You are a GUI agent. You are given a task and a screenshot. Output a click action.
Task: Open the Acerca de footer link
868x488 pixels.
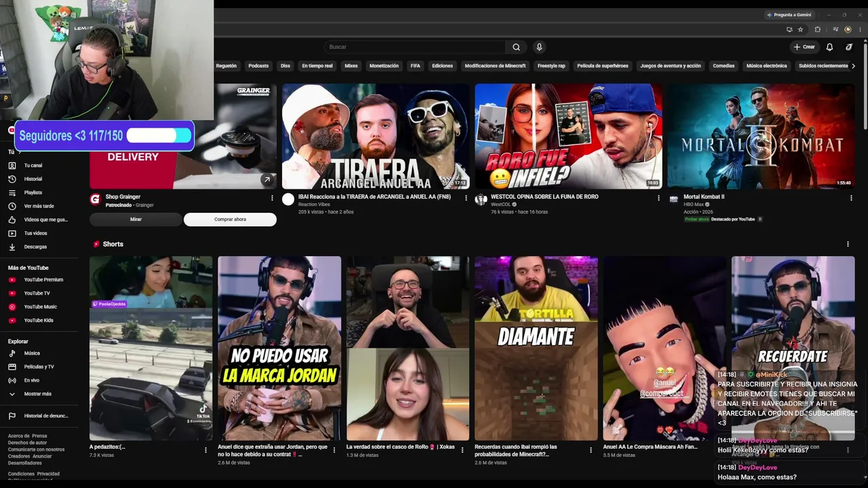tap(18, 436)
